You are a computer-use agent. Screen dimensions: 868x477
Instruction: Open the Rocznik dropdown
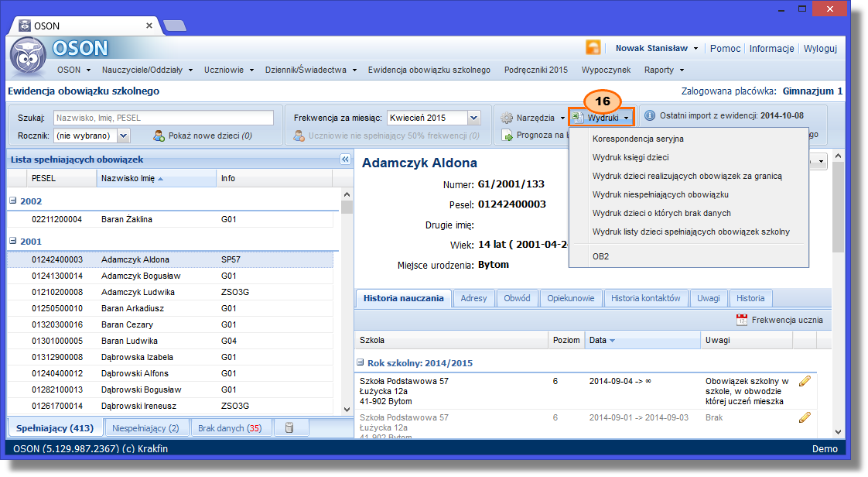[x=124, y=136]
